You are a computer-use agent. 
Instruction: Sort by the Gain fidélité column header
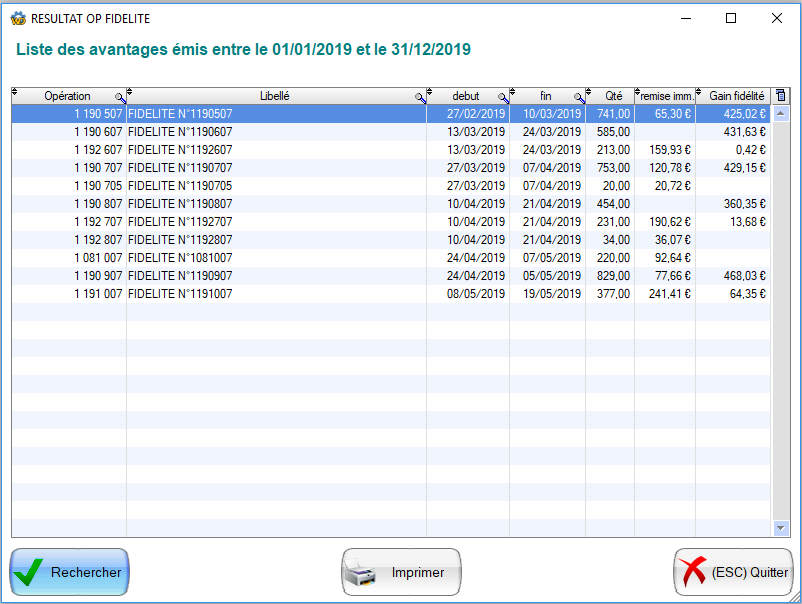[736, 96]
